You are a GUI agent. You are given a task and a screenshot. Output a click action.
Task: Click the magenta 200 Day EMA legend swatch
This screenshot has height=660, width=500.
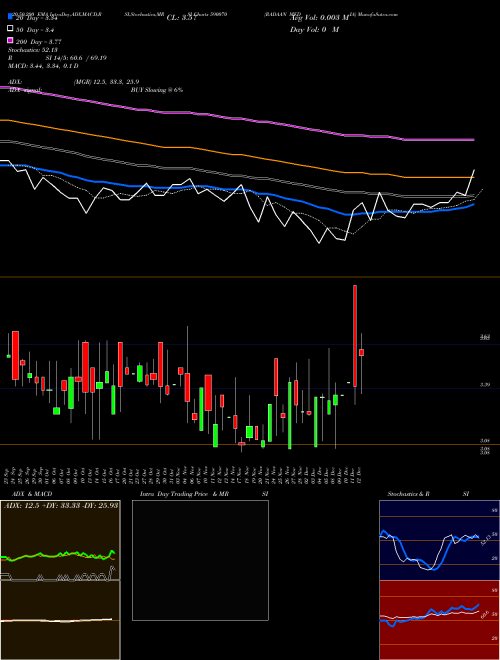tap(11, 40)
